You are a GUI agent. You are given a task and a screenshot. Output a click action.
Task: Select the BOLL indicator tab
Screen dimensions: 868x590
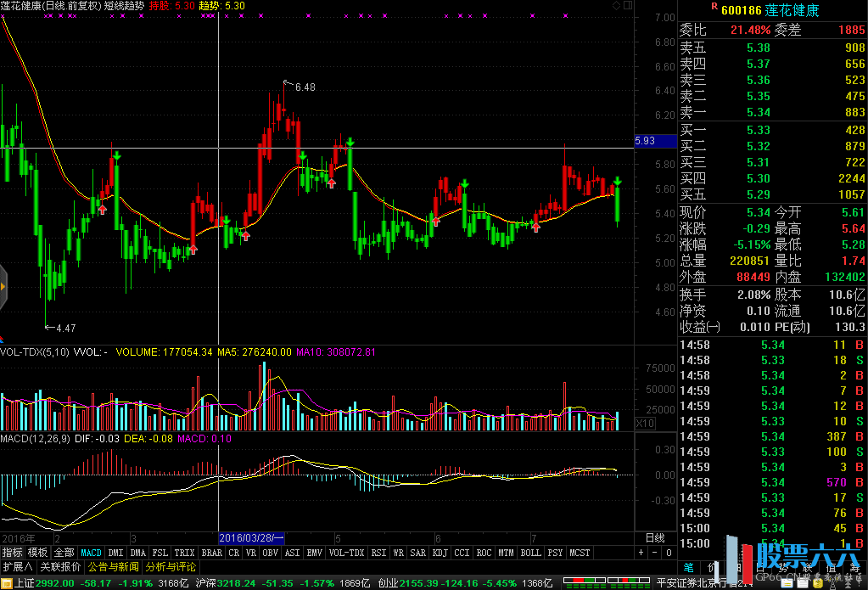(530, 552)
